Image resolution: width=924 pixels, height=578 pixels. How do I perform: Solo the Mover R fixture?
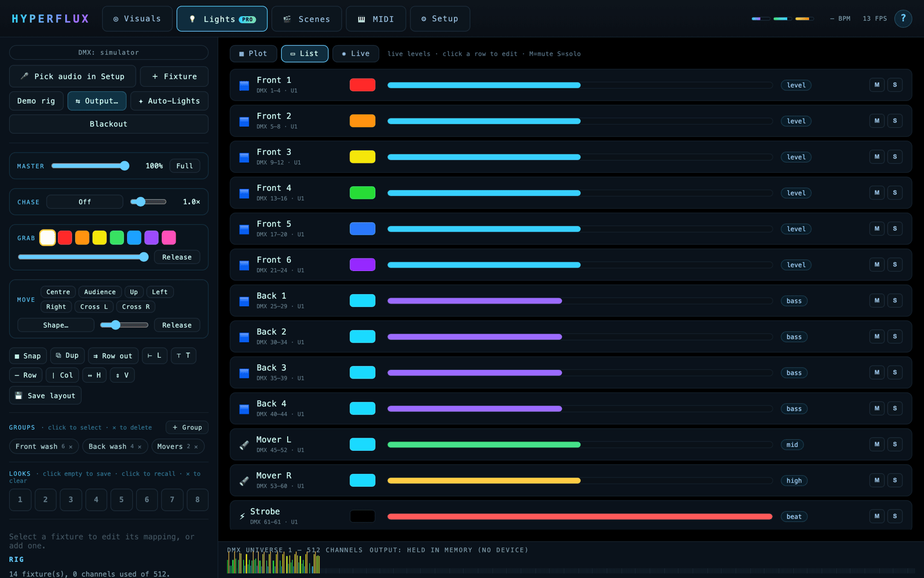(895, 480)
